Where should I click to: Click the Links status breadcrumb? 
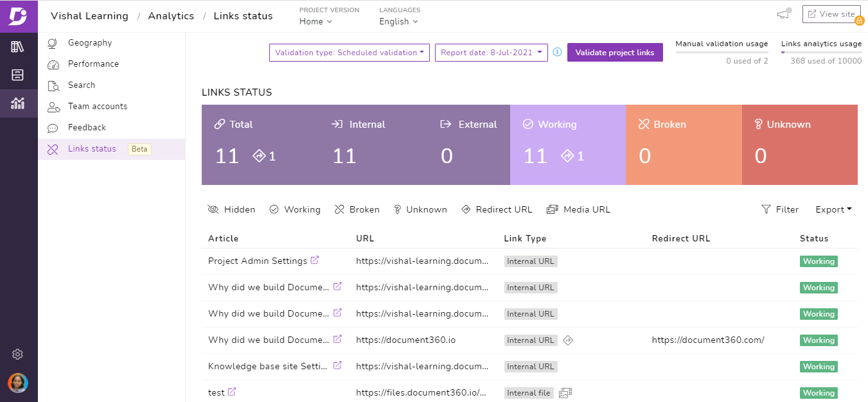click(x=243, y=16)
